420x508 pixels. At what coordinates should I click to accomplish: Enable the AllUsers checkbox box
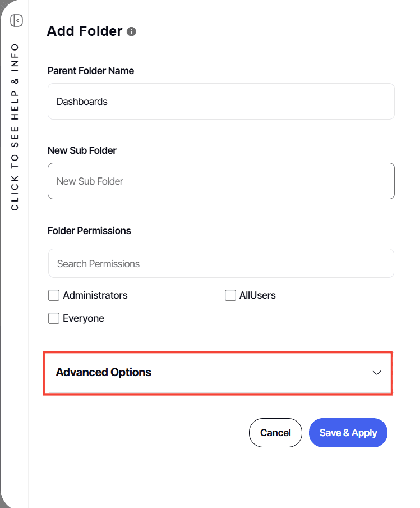pyautogui.click(x=230, y=295)
